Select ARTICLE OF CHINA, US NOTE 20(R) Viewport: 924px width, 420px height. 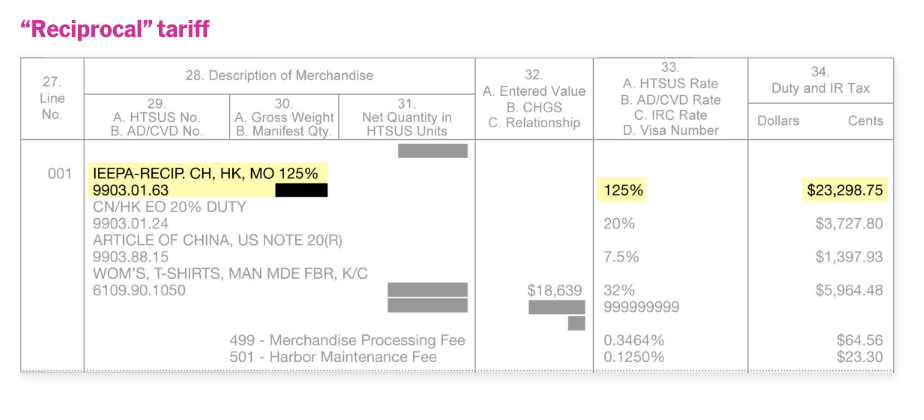[x=218, y=240]
